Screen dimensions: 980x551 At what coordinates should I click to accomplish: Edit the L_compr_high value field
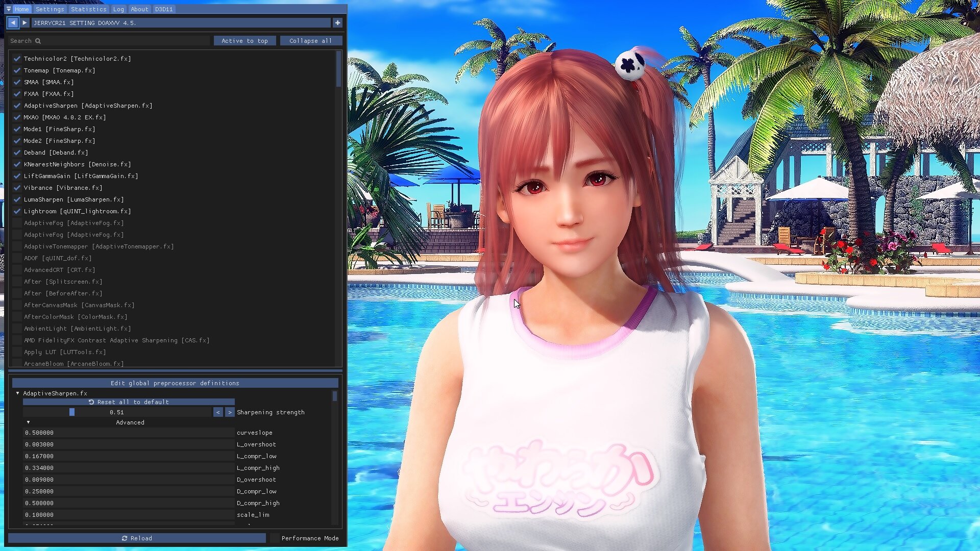click(x=129, y=468)
